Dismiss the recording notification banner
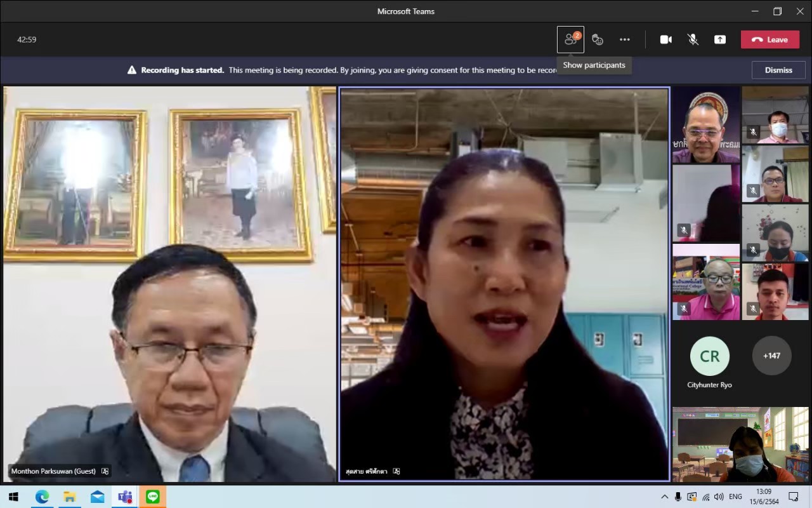This screenshot has width=812, height=508. 778,70
